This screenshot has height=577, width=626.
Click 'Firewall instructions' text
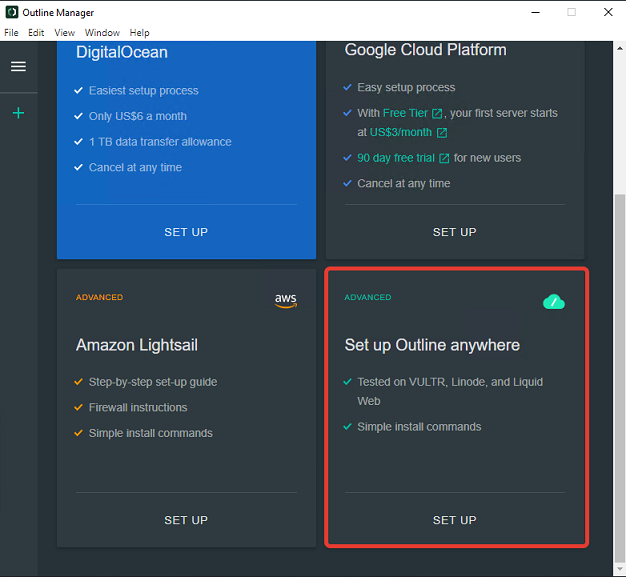click(x=138, y=407)
